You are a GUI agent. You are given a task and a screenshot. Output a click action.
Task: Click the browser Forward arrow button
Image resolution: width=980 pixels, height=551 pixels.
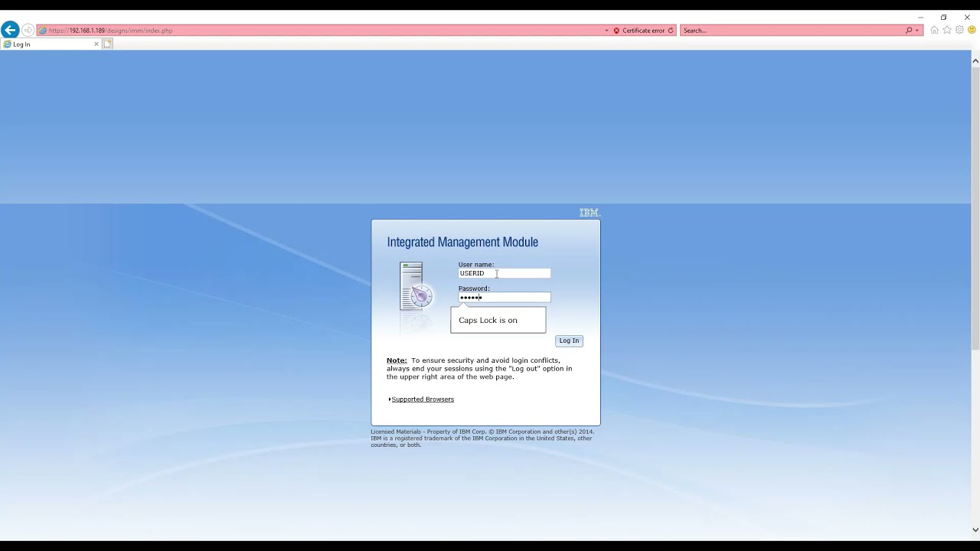[28, 31]
